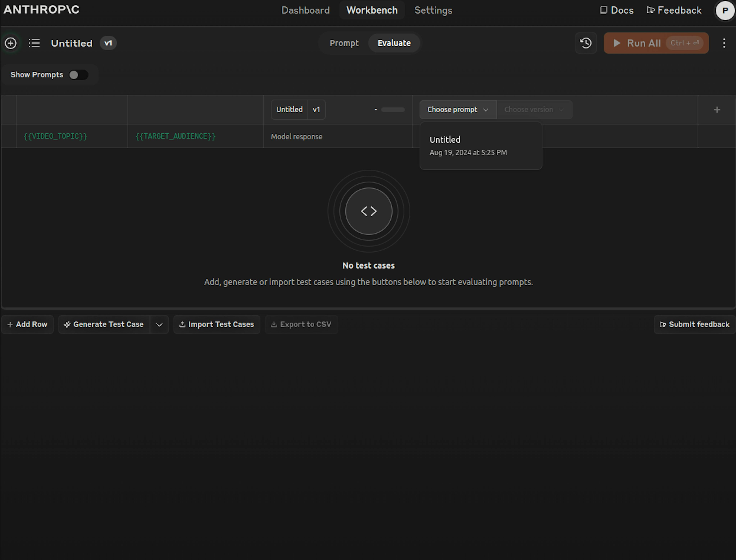Click the Add Row button

(27, 325)
